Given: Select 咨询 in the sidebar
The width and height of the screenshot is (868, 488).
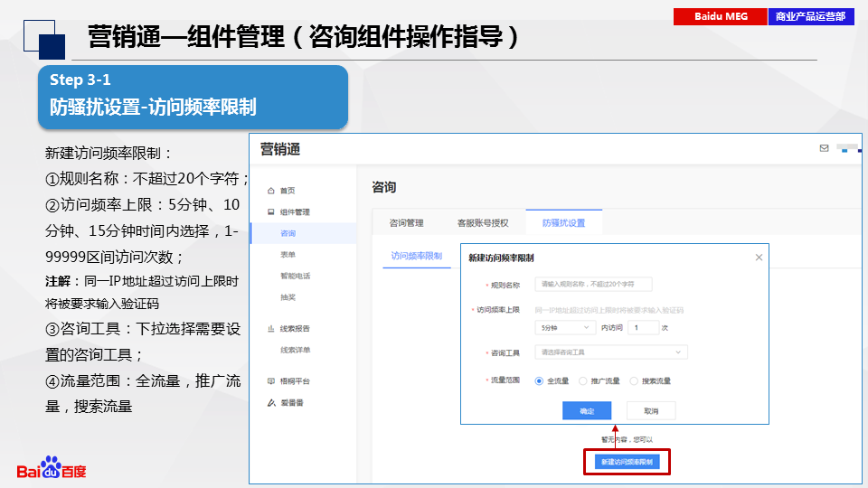Looking at the screenshot, I should tap(288, 233).
